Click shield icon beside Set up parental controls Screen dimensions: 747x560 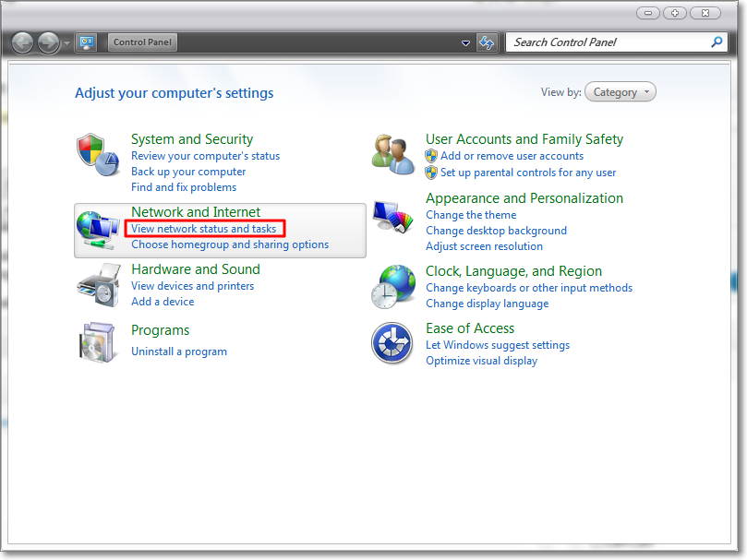click(431, 173)
